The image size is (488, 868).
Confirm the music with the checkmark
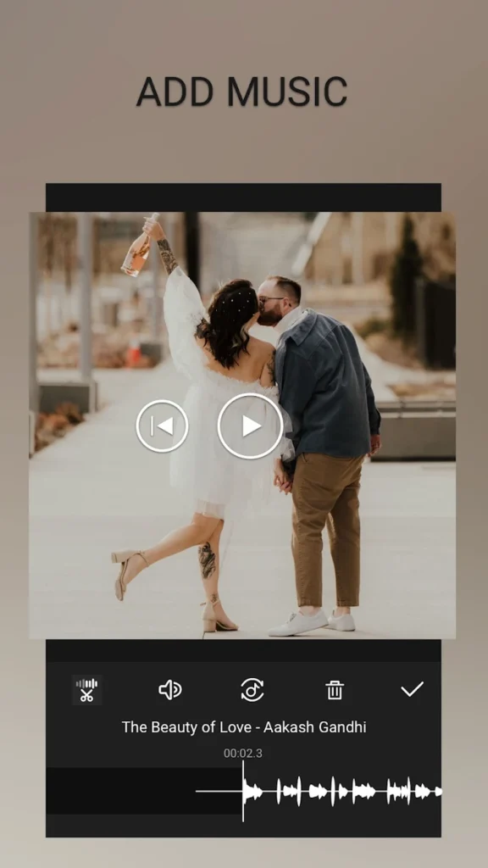pyautogui.click(x=413, y=689)
